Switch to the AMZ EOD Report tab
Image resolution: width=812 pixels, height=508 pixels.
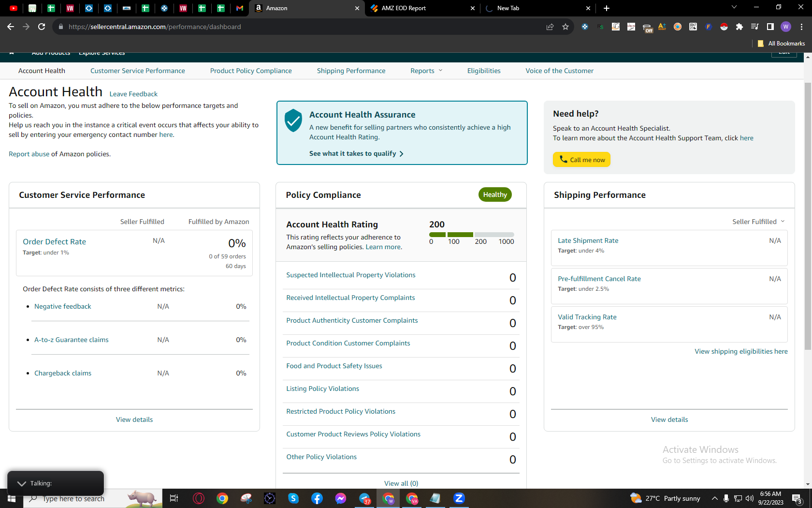click(x=422, y=8)
